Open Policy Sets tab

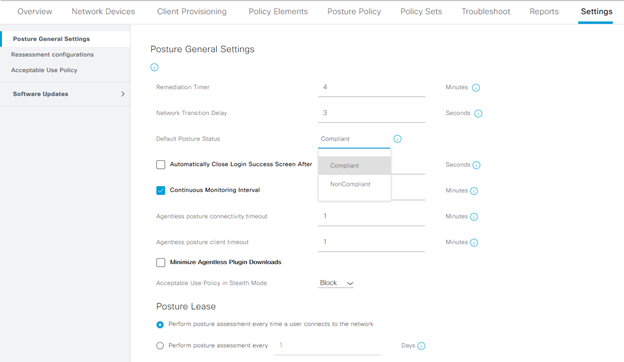click(421, 12)
